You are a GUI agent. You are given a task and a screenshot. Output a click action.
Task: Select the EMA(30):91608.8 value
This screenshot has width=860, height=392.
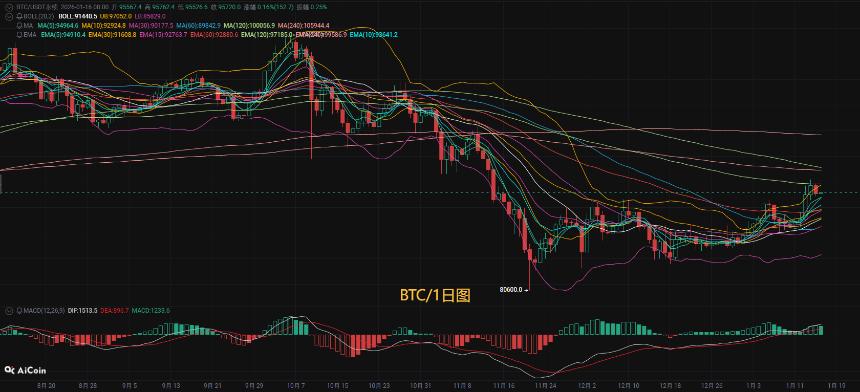point(112,35)
